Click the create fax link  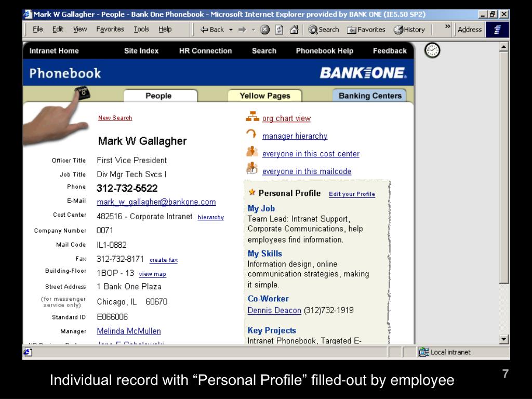click(164, 260)
